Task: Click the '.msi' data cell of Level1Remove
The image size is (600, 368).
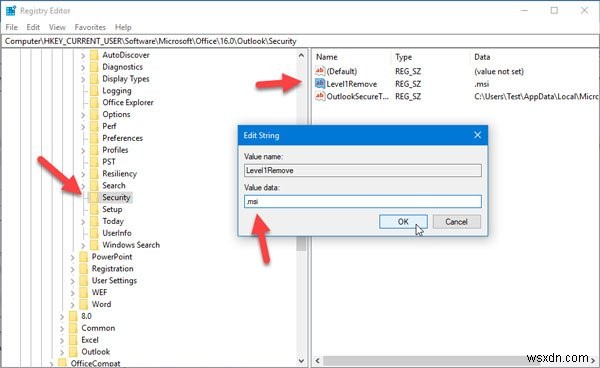Action: 481,84
